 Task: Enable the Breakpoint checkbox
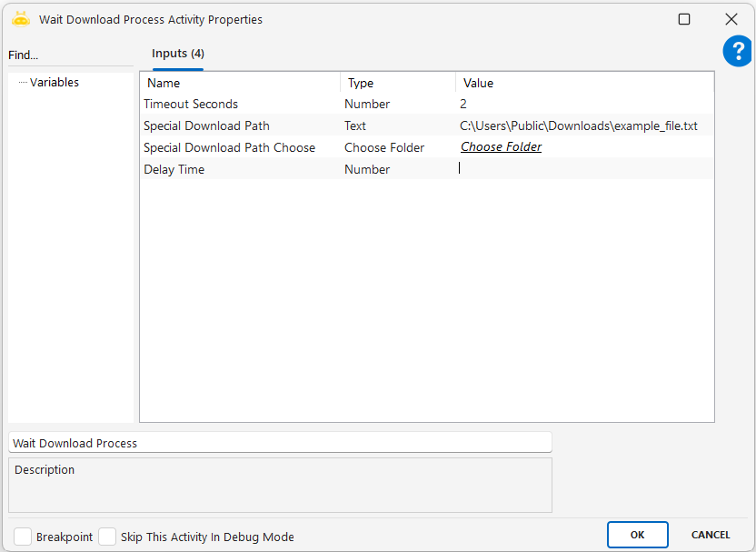[23, 537]
